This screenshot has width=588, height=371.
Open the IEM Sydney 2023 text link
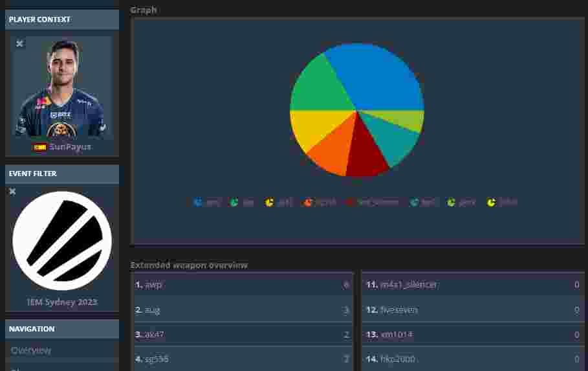(x=62, y=302)
